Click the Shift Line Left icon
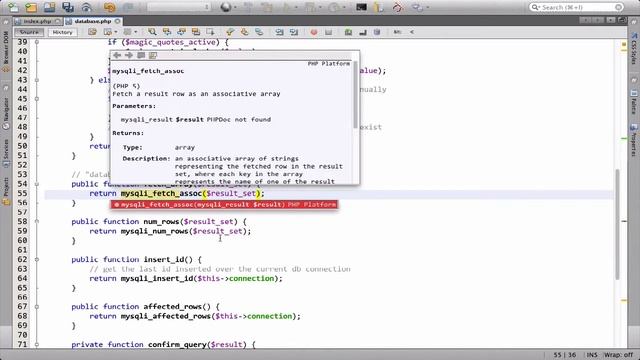This screenshot has height=360, width=640. pyautogui.click(x=279, y=32)
